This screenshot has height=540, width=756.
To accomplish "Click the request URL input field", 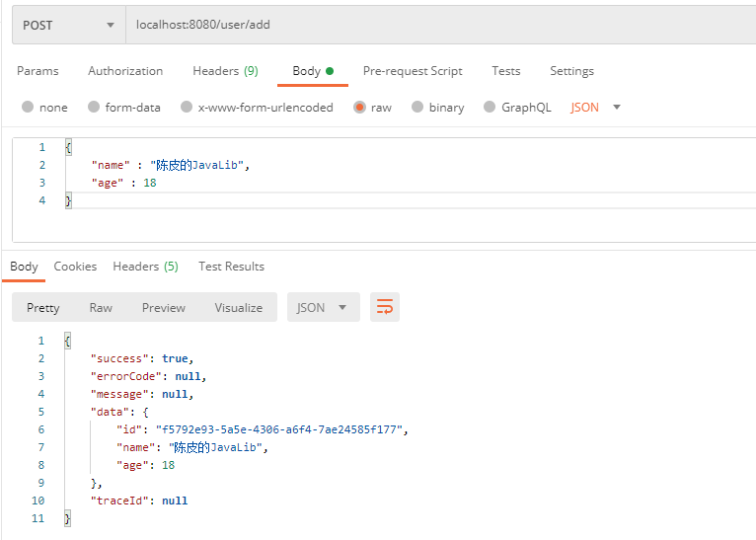I will tap(434, 25).
